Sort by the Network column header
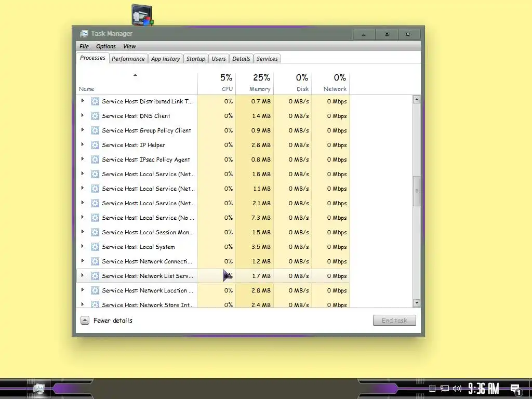The image size is (532, 399). click(331, 84)
